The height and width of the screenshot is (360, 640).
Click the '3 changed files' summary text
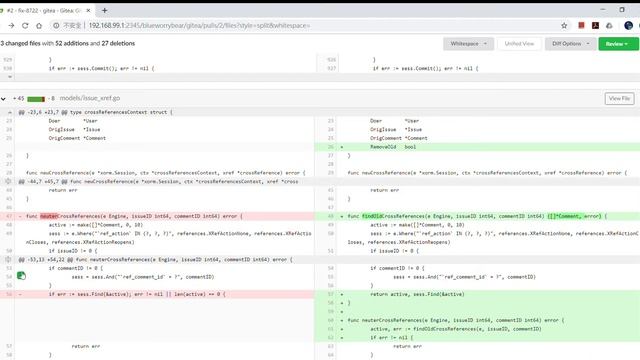point(20,43)
